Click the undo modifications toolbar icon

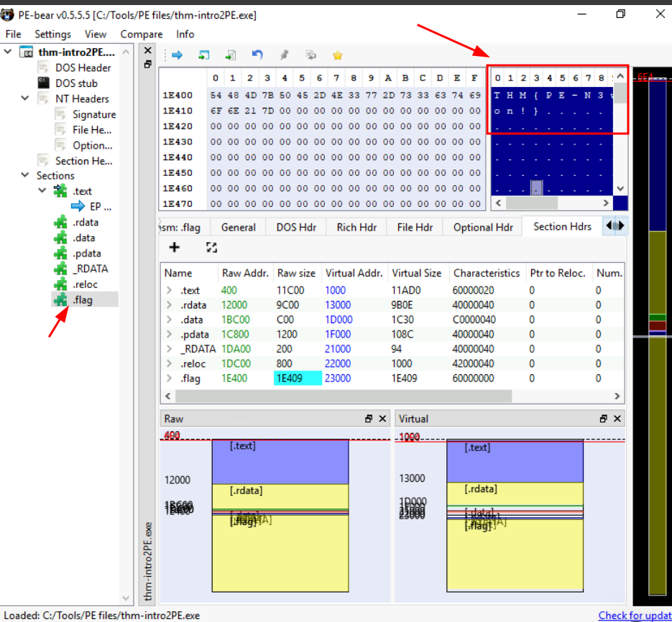pyautogui.click(x=257, y=55)
